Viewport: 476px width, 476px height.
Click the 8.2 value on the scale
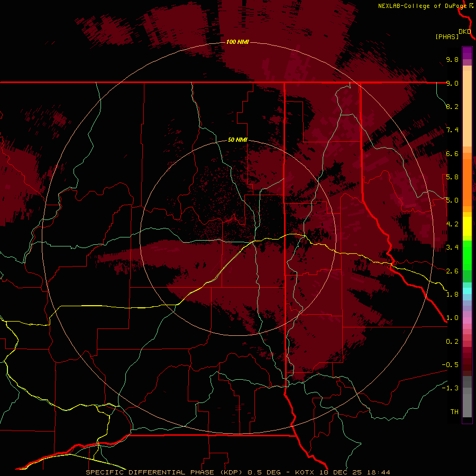point(452,106)
